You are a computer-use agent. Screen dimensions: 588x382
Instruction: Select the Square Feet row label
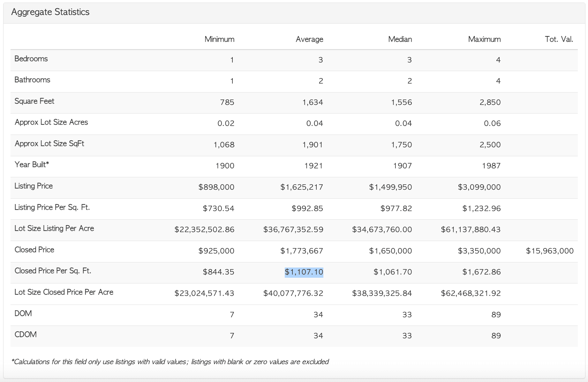(x=34, y=101)
